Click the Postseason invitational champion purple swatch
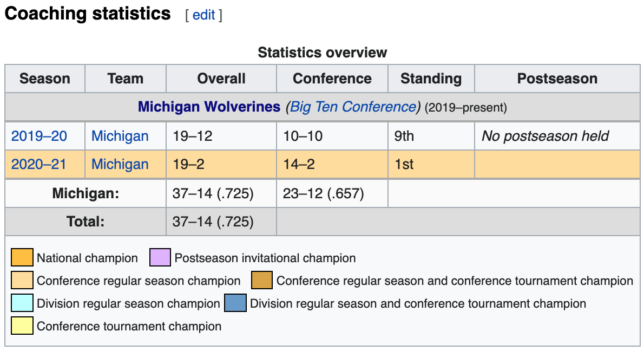The height and width of the screenshot is (351, 644). click(x=160, y=258)
